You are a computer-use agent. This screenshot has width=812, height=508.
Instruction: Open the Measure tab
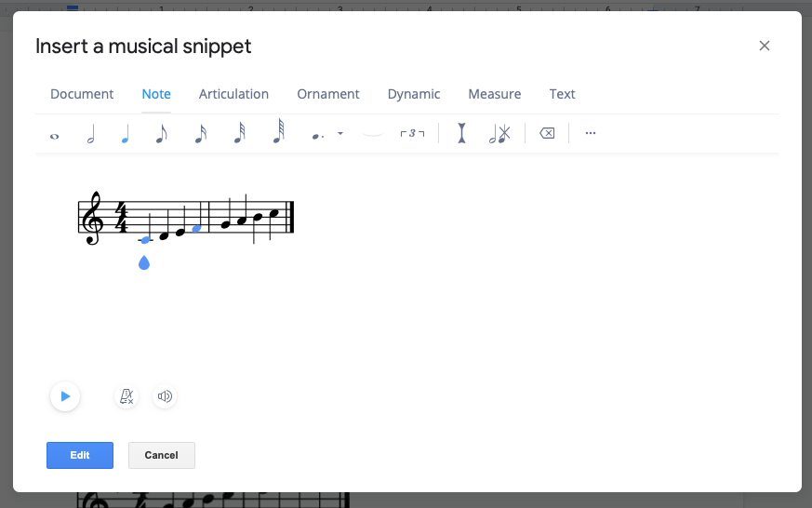pyautogui.click(x=495, y=94)
